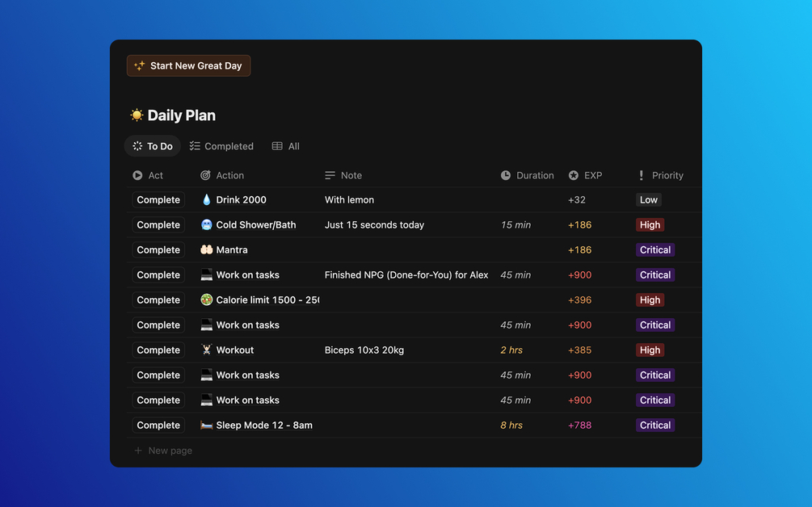Switch to the Completed tab

click(221, 146)
